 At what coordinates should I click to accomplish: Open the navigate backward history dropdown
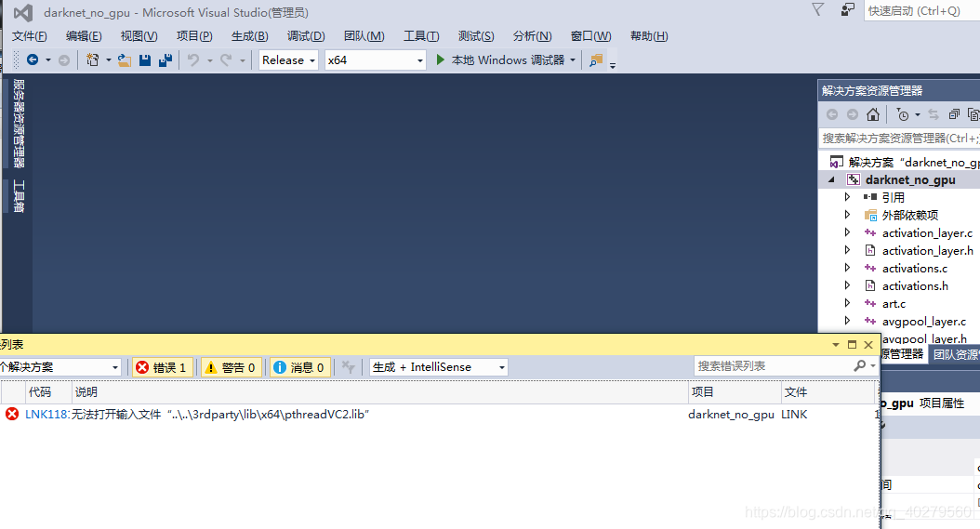click(x=48, y=60)
